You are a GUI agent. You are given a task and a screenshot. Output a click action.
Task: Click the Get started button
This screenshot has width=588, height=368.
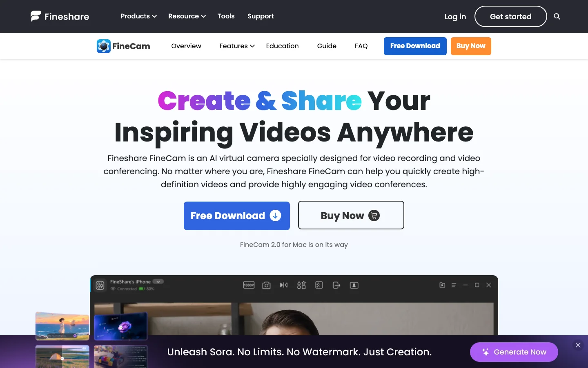[x=511, y=16]
